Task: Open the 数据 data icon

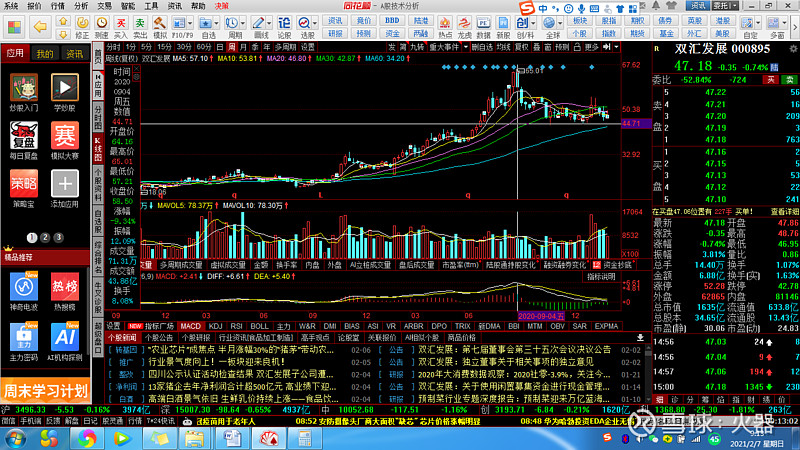Action: (483, 27)
